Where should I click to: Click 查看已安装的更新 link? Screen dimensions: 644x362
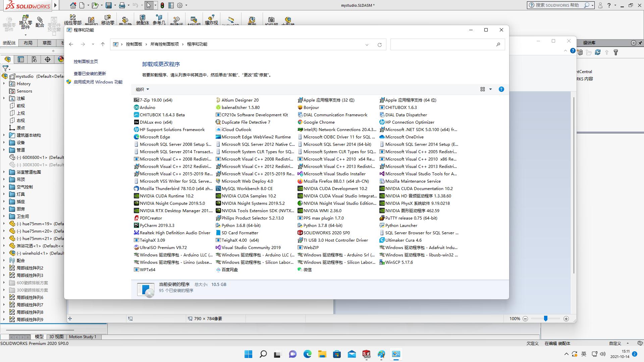click(90, 73)
